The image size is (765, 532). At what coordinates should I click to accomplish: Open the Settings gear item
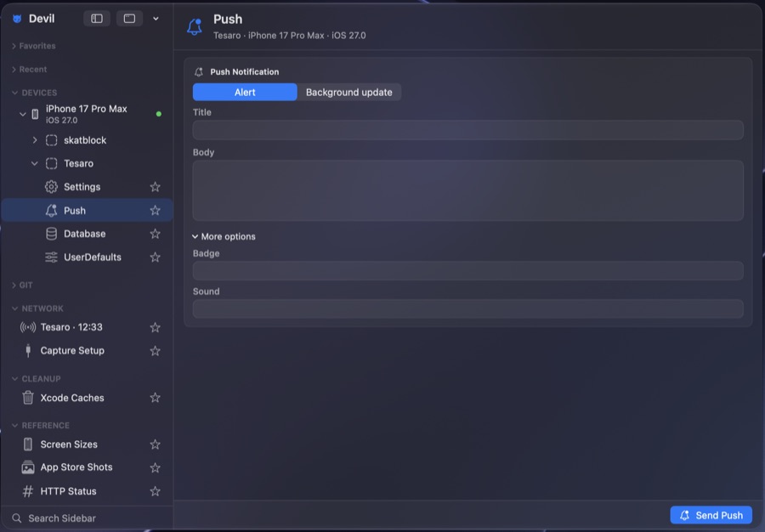click(x=51, y=187)
